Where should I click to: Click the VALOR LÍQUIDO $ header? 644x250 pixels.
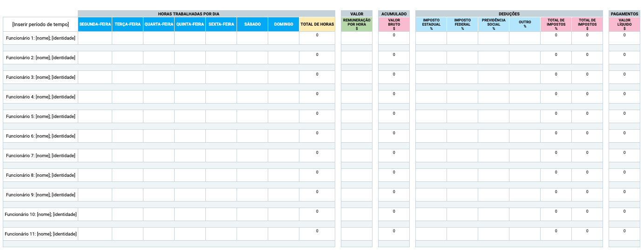624,24
